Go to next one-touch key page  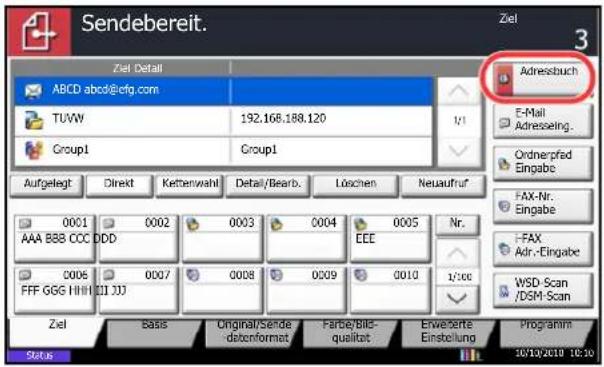457,299
